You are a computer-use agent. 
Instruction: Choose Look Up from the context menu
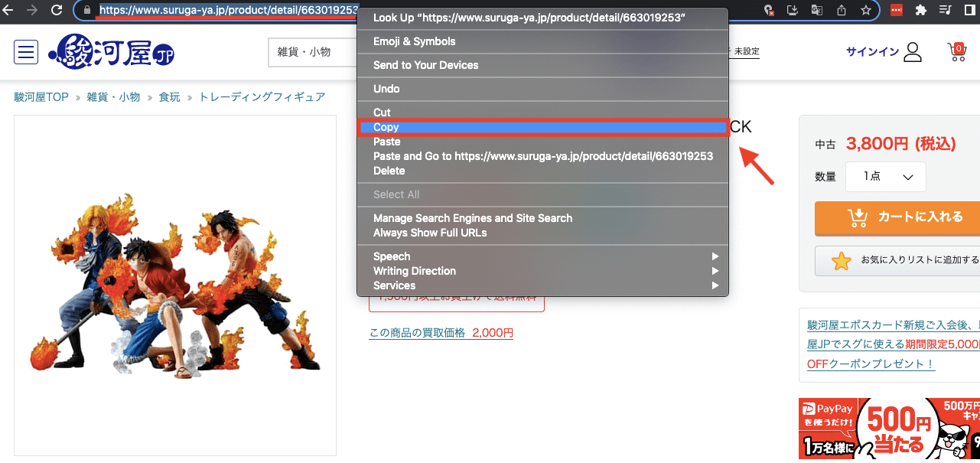[x=542, y=18]
